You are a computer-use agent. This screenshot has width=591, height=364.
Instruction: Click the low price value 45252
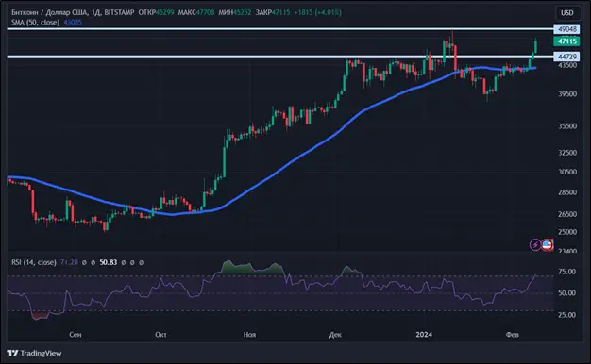[242, 12]
